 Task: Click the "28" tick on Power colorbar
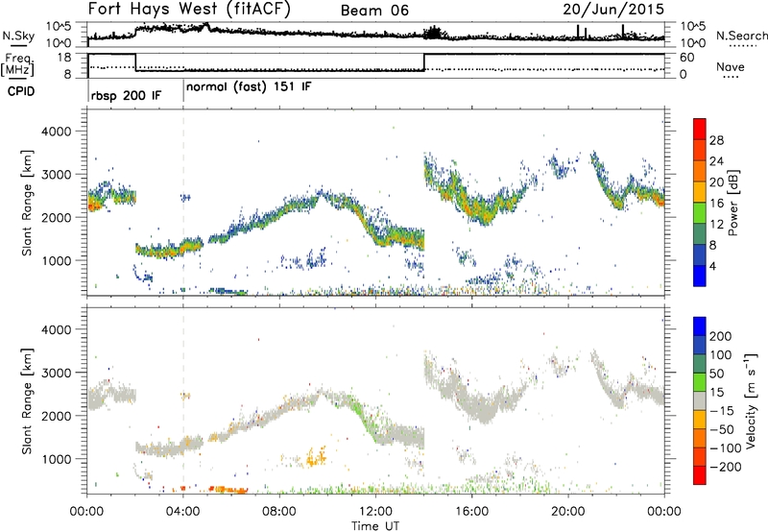point(716,140)
